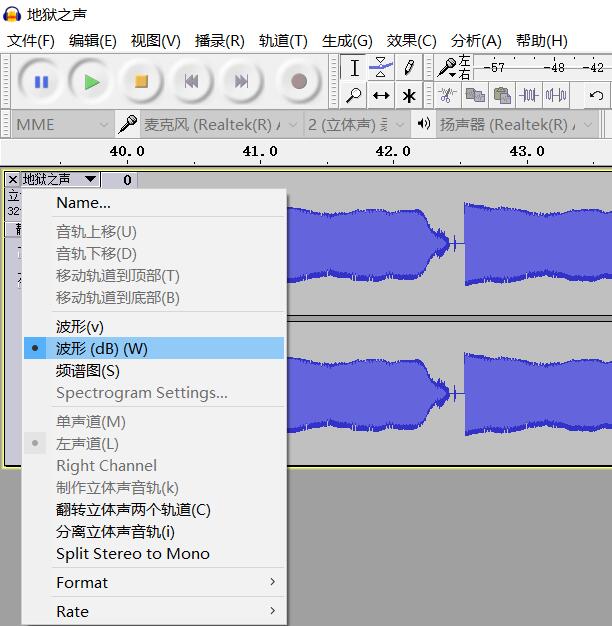
Task: Select the Envelope tool
Action: pos(381,67)
